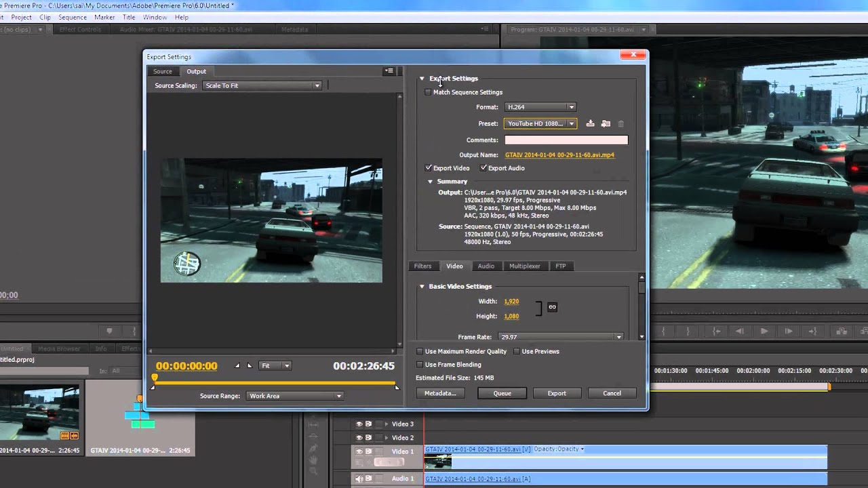Image resolution: width=868 pixels, height=488 pixels.
Task: Click the Mark Out brace icon
Action: click(x=688, y=331)
